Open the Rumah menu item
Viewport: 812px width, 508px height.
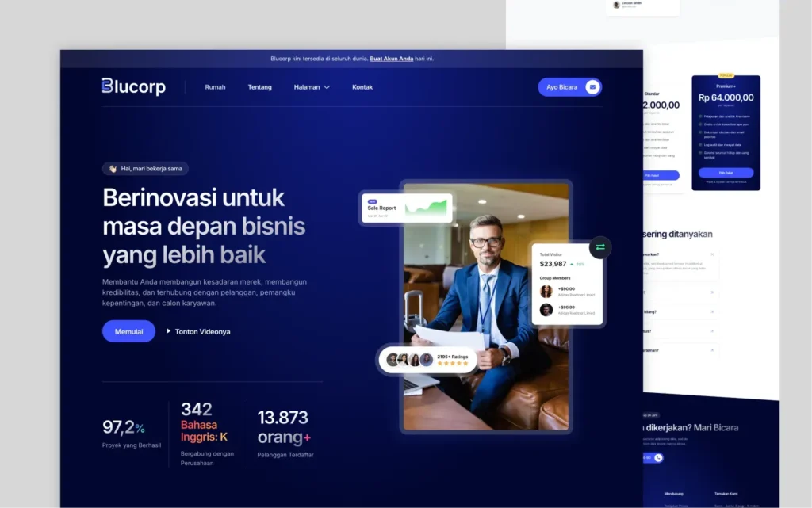[x=215, y=87]
